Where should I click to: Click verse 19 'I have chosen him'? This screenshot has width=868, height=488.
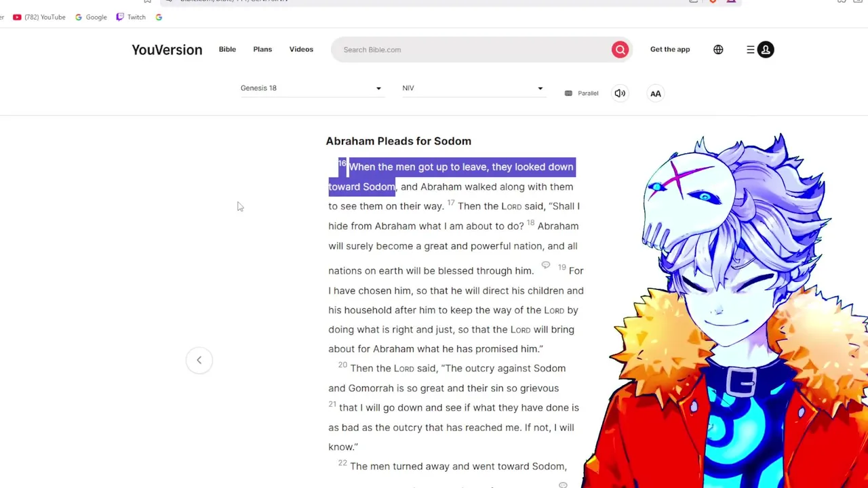pos(372,290)
